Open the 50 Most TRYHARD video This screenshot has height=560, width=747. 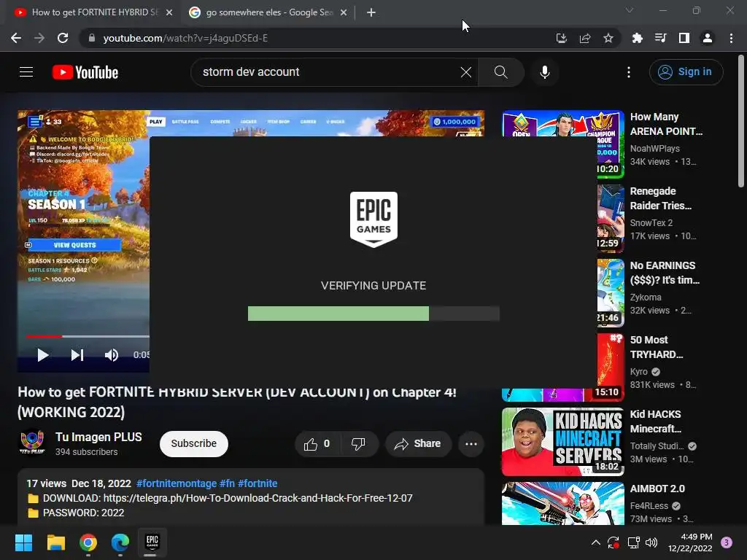coord(657,347)
